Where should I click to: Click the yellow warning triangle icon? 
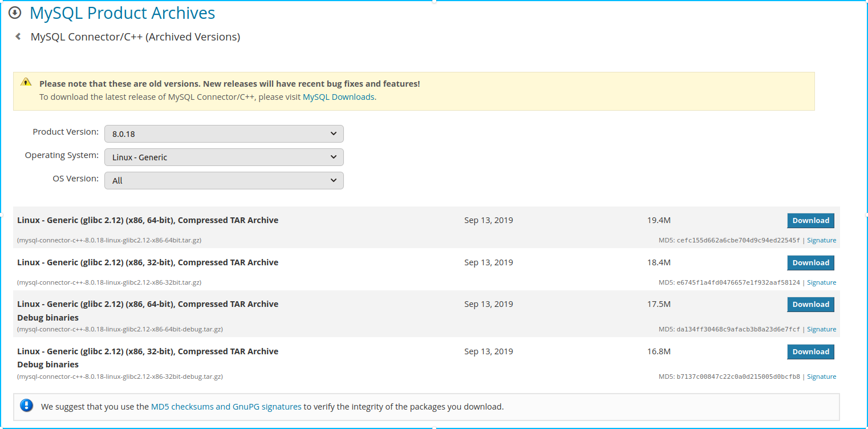(x=26, y=82)
